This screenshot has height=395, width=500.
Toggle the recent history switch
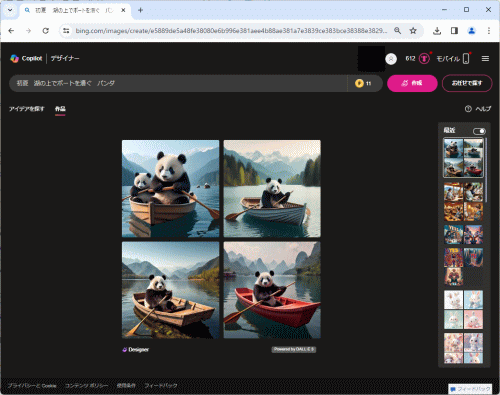[479, 131]
